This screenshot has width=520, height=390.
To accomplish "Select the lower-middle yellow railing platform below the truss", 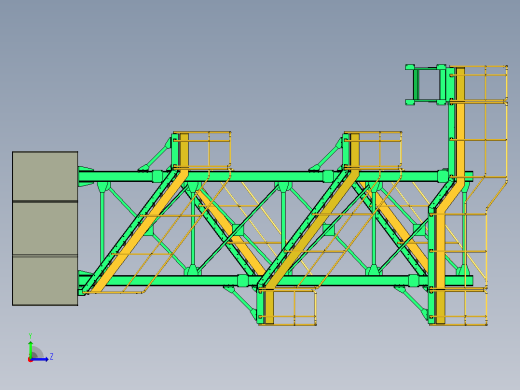I will (x=287, y=307).
